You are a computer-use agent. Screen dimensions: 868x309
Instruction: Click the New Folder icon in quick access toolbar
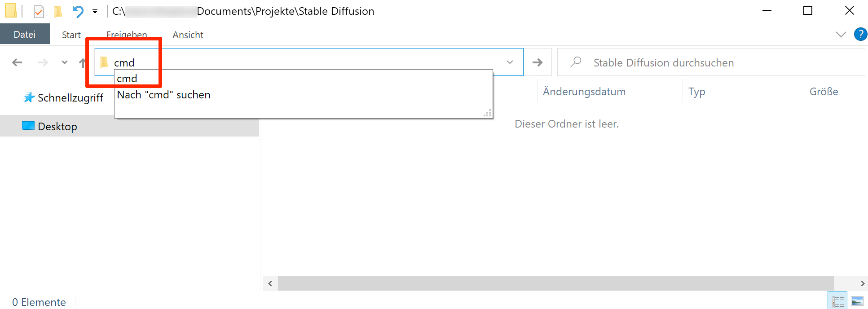point(58,11)
